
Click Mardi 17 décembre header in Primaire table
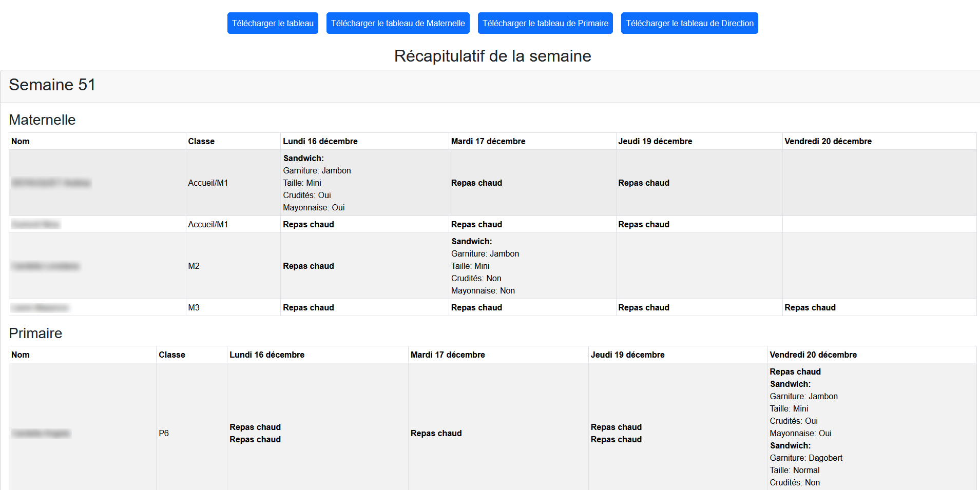[x=448, y=355]
